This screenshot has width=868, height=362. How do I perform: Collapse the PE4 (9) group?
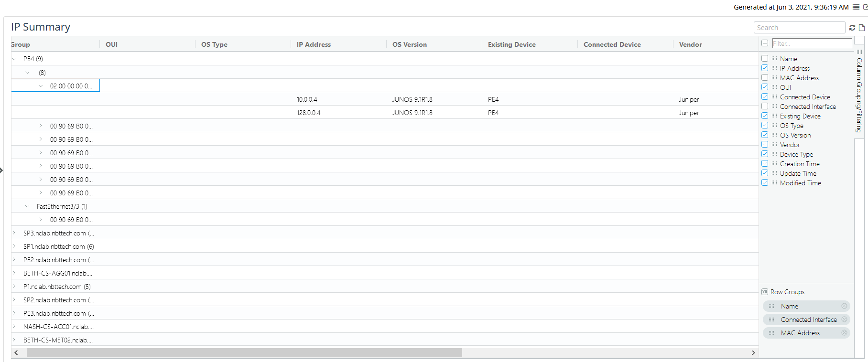14,59
